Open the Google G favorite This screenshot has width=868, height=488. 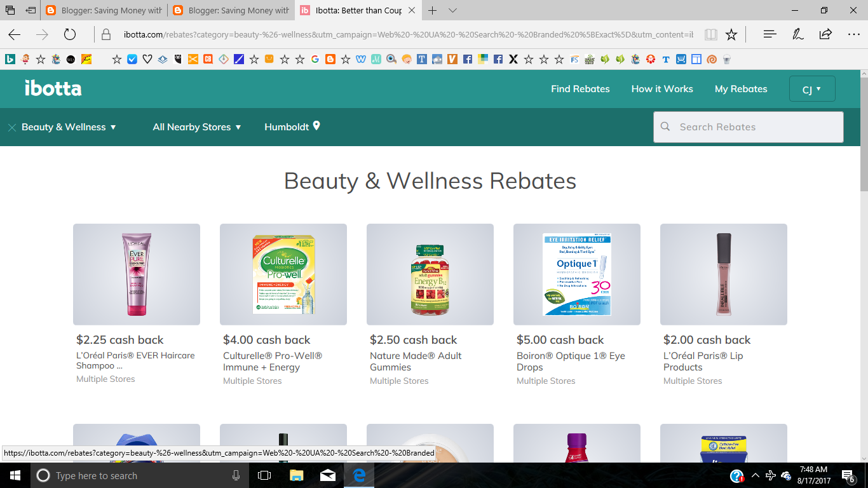315,59
